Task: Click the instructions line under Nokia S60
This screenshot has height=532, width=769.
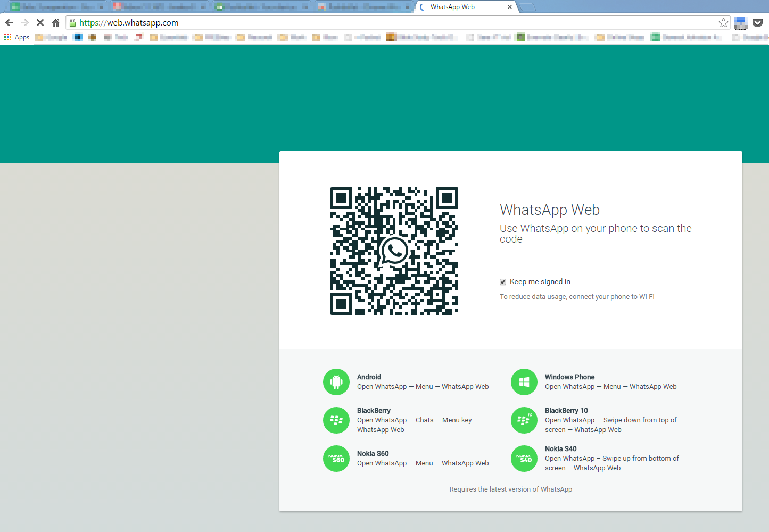Action: click(x=423, y=463)
